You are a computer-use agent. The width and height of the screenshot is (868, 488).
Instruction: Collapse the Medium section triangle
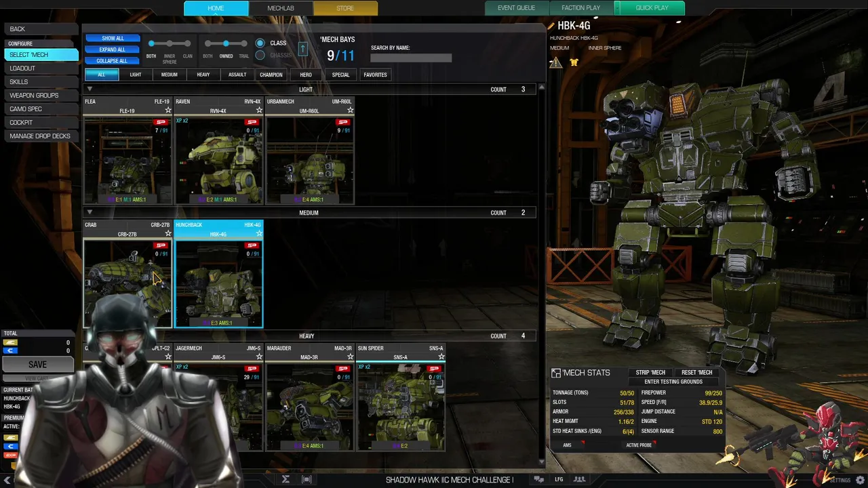point(89,212)
